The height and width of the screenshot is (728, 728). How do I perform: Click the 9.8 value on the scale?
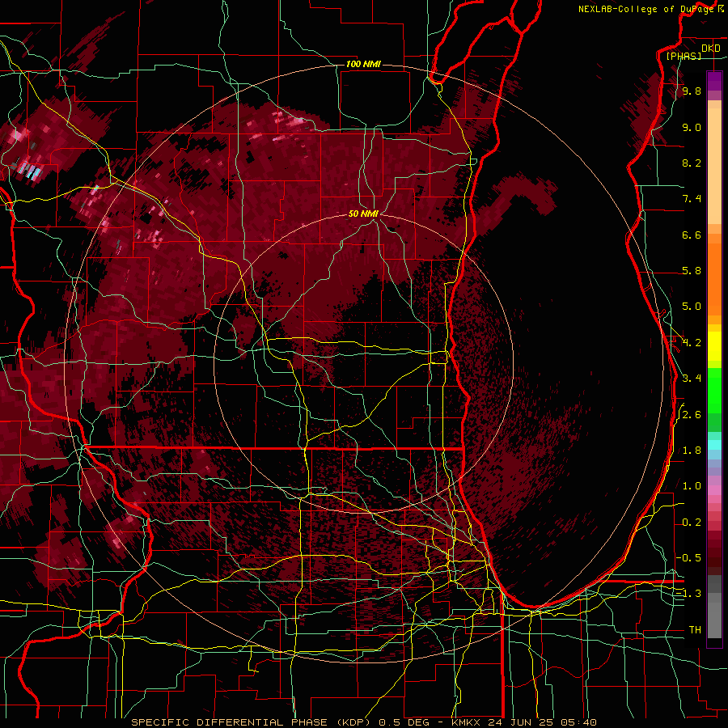pyautogui.click(x=692, y=91)
